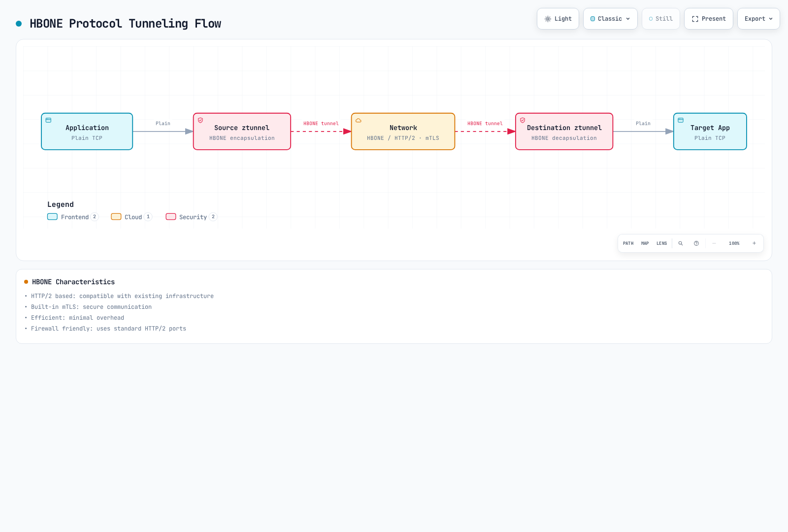Switch to PATH mode
The width and height of the screenshot is (788, 532).
pos(628,243)
